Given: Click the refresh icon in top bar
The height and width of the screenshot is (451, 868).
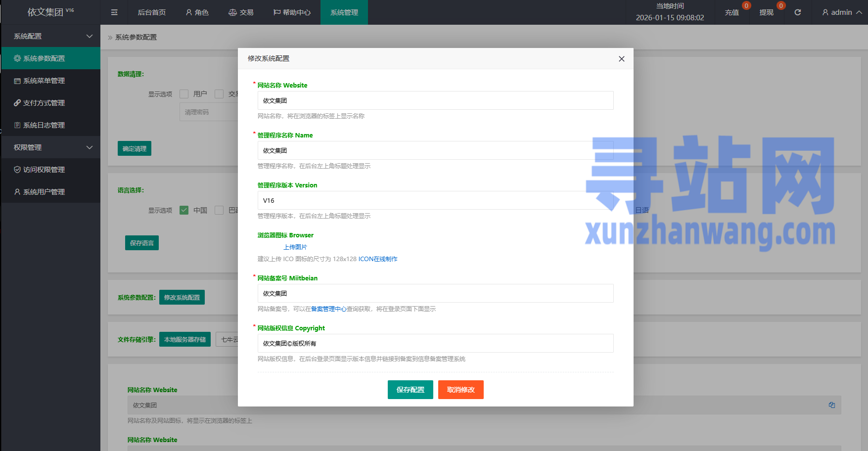Looking at the screenshot, I should click(797, 12).
